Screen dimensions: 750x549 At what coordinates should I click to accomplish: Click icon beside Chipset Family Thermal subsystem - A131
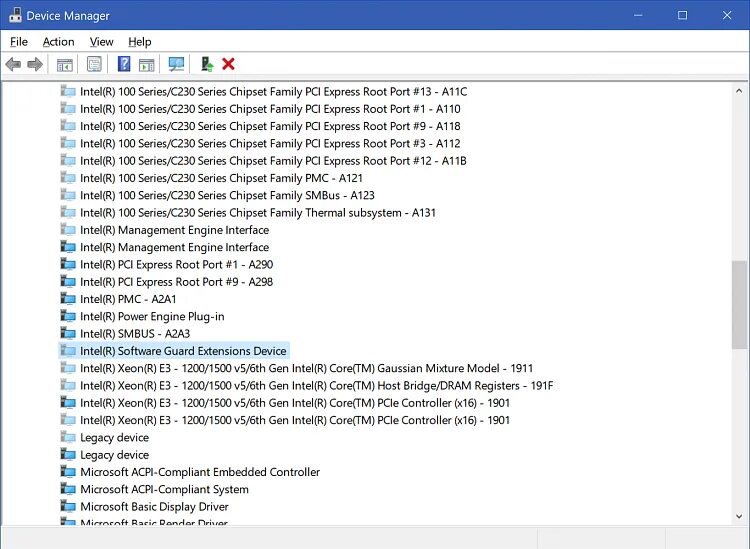click(x=68, y=212)
